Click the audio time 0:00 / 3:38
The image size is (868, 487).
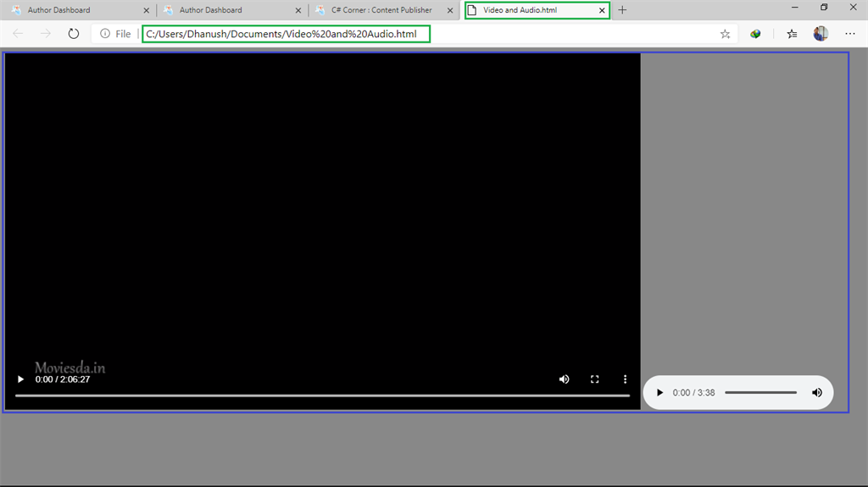point(693,392)
